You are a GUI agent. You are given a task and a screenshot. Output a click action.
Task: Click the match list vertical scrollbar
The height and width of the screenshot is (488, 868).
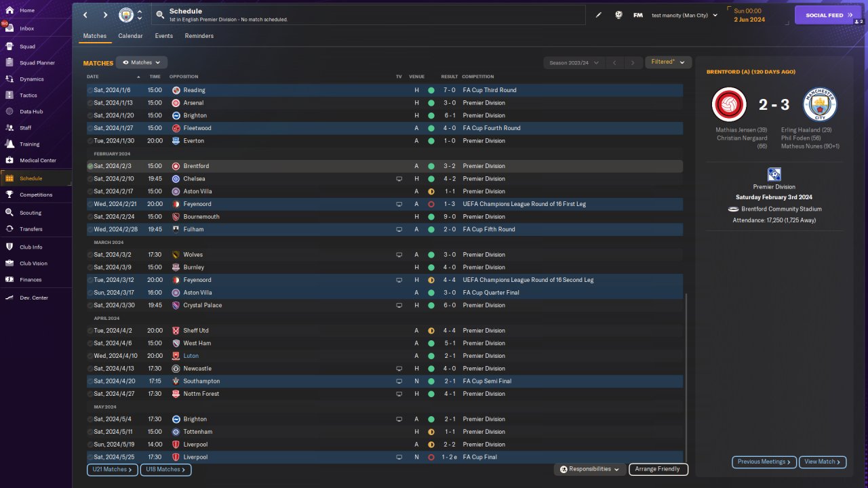coord(686,378)
